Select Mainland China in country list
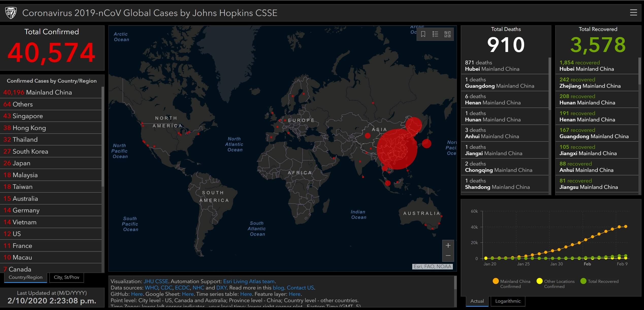 51,93
